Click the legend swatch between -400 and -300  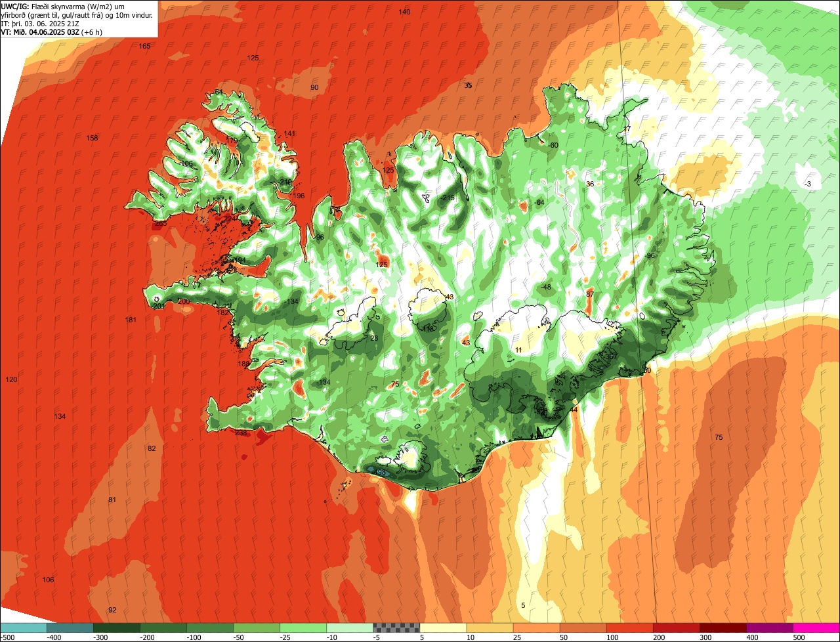click(x=70, y=628)
